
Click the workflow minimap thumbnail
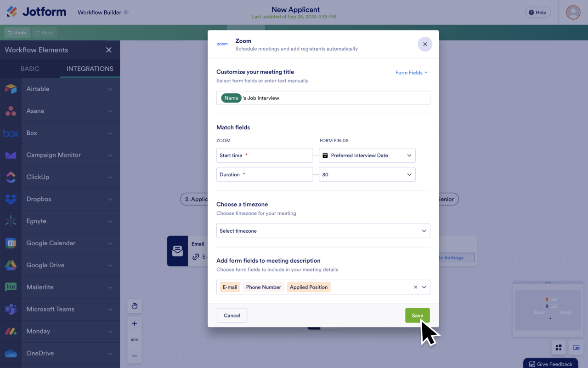548,310
